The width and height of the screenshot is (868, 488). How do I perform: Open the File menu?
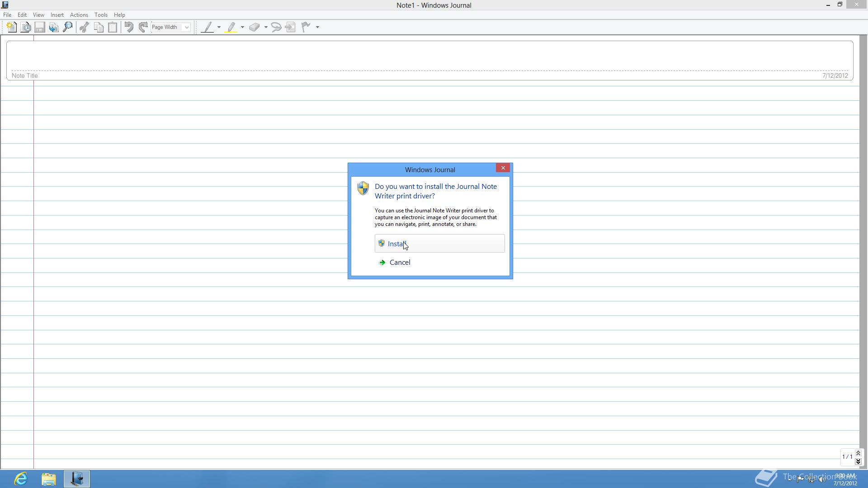[x=7, y=15]
